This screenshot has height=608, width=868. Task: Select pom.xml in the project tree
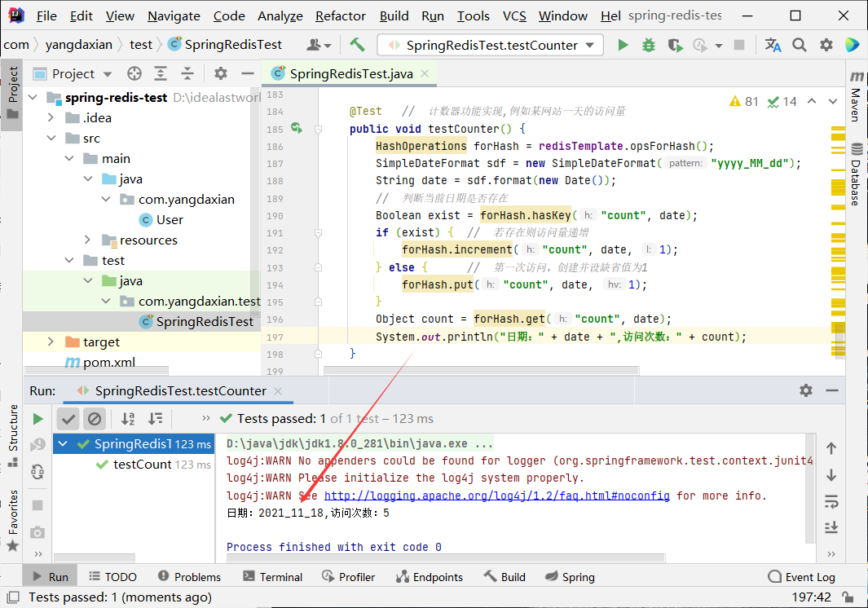(x=100, y=362)
